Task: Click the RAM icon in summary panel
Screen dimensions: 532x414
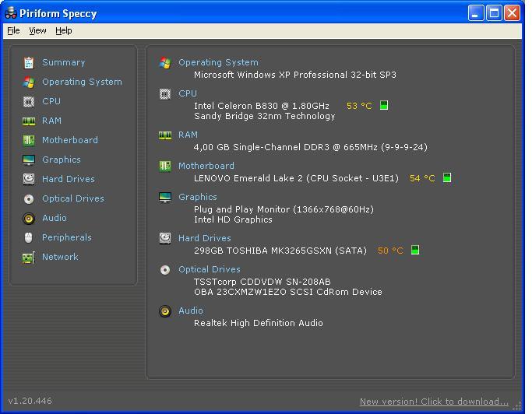Action: 165,135
